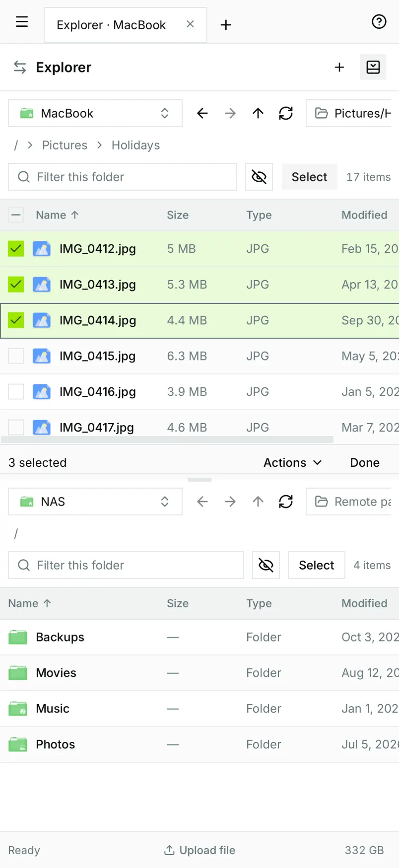Sort MacBook pane by Type
The width and height of the screenshot is (399, 868).
coord(259,215)
